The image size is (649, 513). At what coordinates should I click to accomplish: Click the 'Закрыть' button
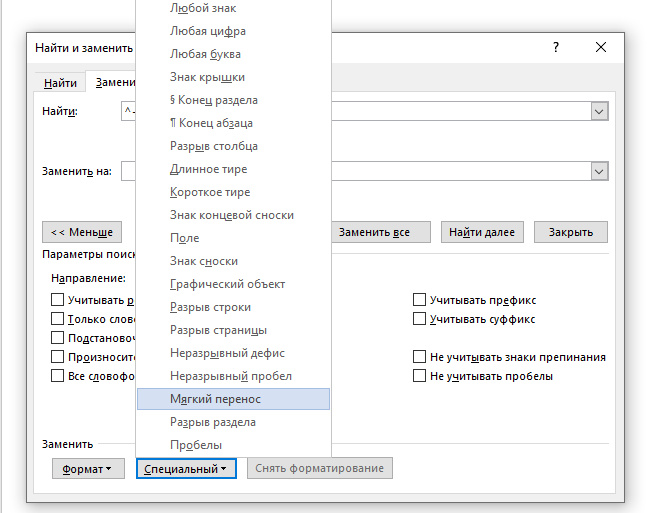[571, 232]
